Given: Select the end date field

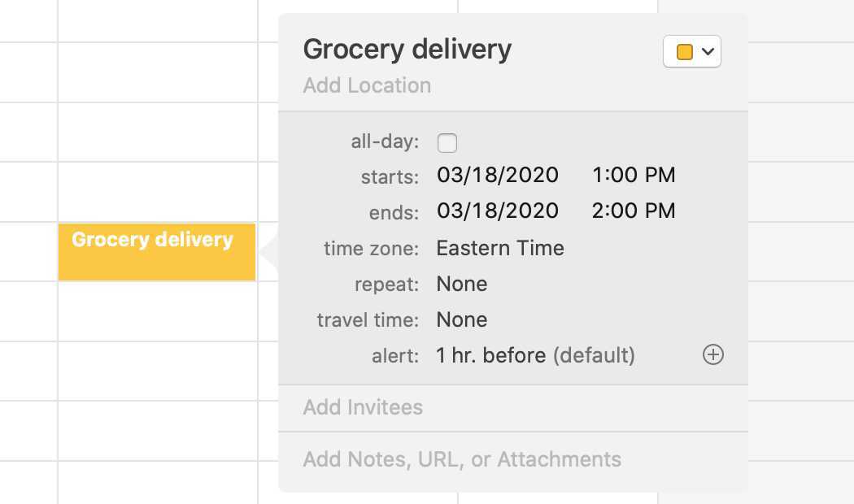Looking at the screenshot, I should coord(498,211).
